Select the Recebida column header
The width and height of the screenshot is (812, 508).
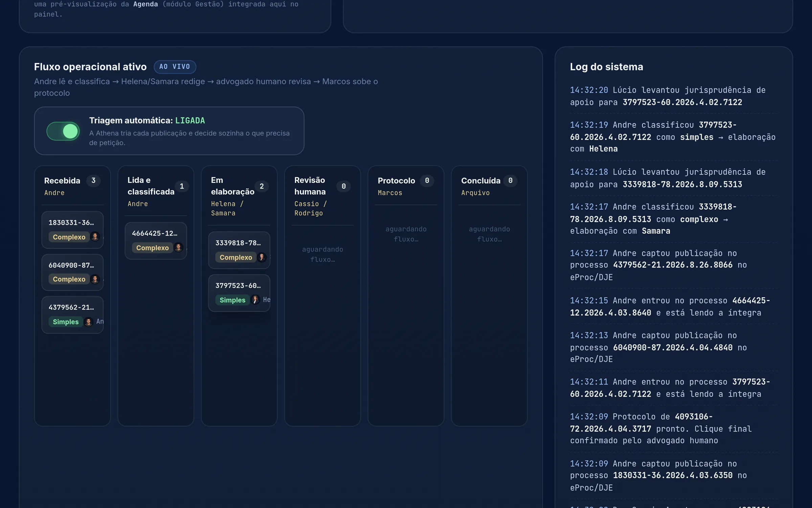coord(62,181)
